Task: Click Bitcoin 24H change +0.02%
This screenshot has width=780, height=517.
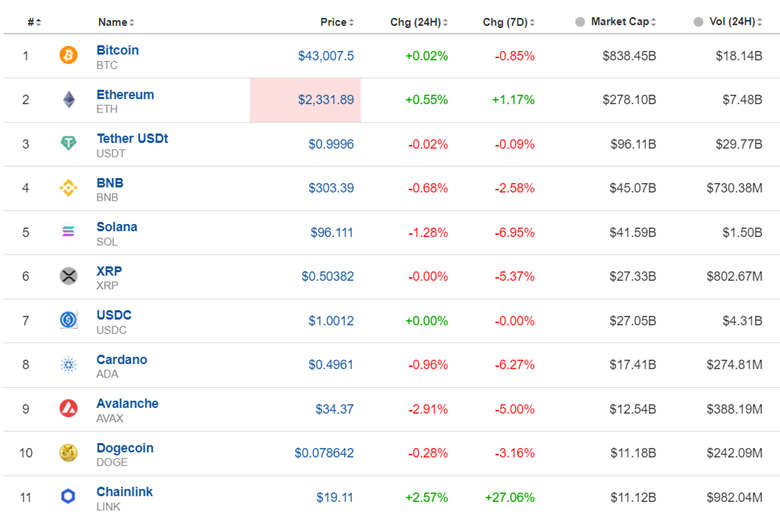Action: click(426, 56)
